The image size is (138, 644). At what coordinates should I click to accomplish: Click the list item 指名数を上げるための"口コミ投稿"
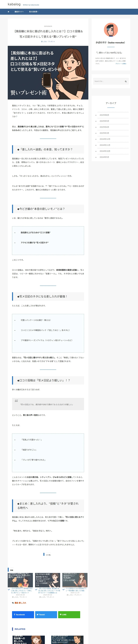(36, 232)
